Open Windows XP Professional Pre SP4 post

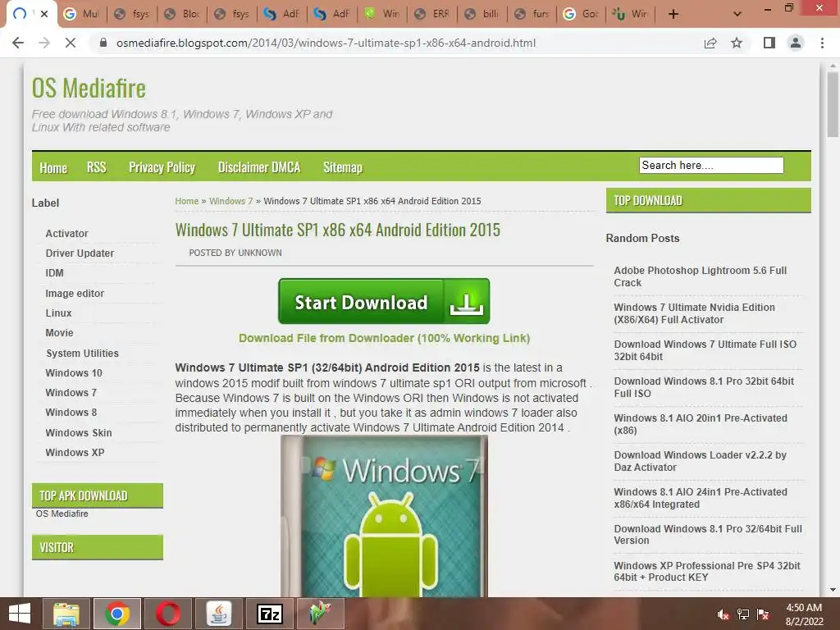coord(706,571)
